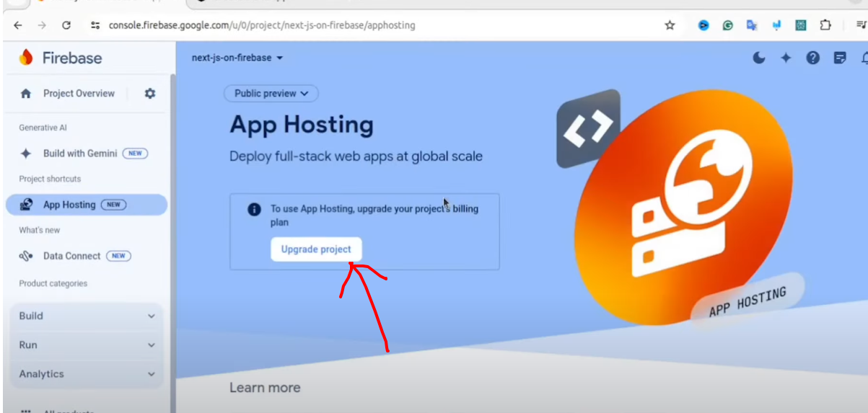Click the Project Overview home icon
The image size is (868, 413).
point(27,94)
